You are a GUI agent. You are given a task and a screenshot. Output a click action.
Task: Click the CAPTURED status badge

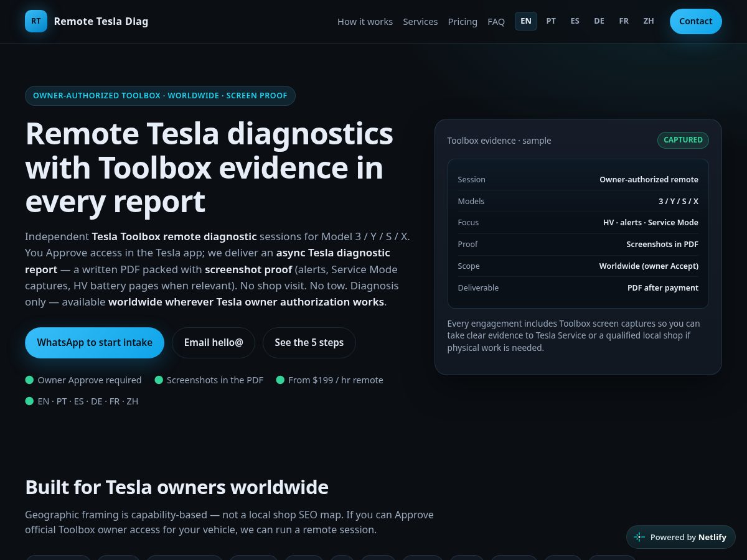pos(683,140)
